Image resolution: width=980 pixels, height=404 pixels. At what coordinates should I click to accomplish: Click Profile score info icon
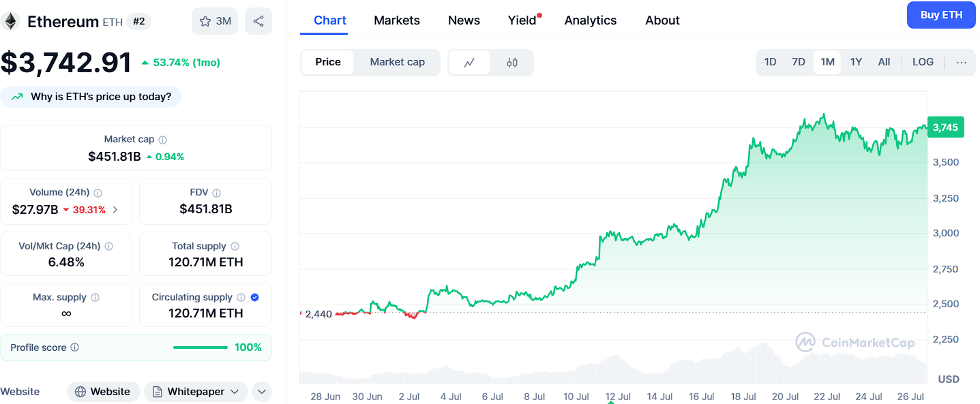pyautogui.click(x=75, y=347)
